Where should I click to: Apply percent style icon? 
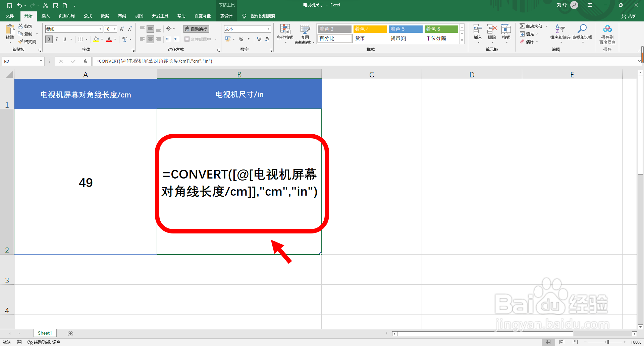pos(241,39)
